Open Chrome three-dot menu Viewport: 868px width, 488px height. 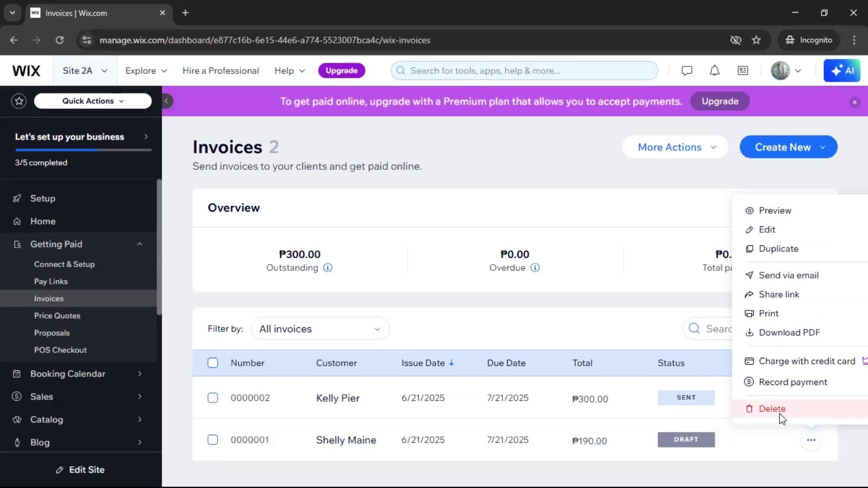click(854, 40)
